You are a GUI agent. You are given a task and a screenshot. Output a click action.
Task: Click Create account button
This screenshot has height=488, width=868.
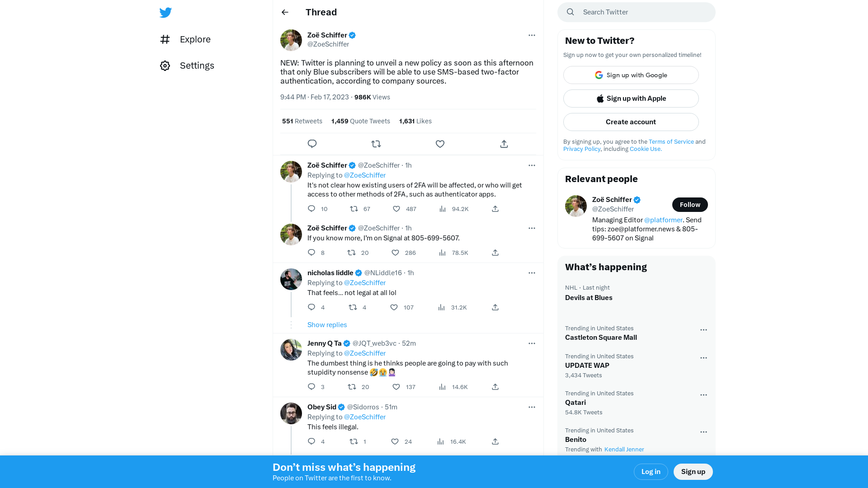pos(631,122)
